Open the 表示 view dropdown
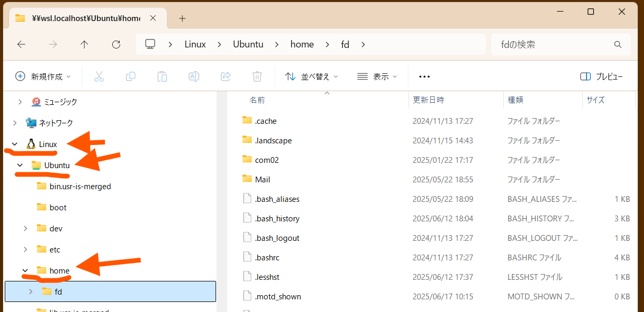Image resolution: width=644 pixels, height=312 pixels. coord(377,76)
